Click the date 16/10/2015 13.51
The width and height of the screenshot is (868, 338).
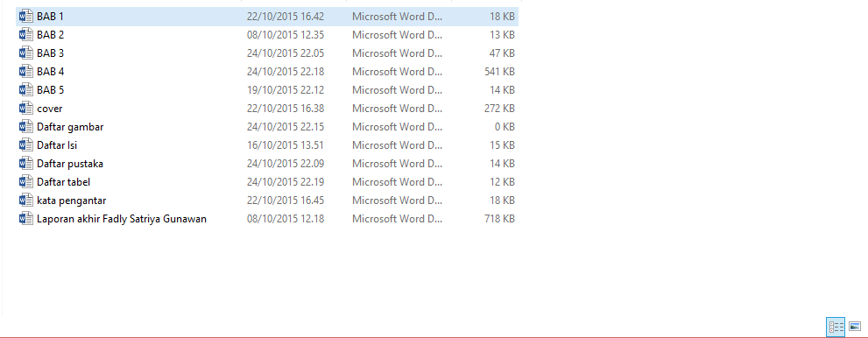[x=286, y=145]
